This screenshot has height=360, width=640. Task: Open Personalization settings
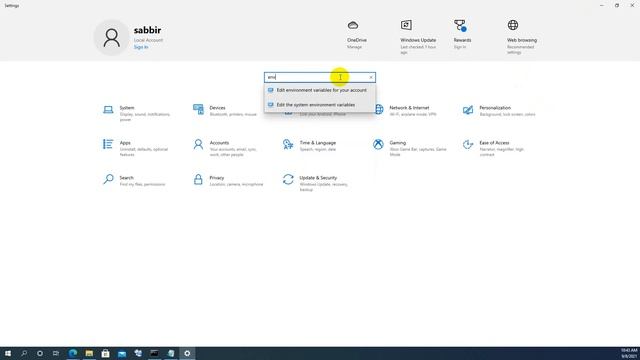point(499,110)
